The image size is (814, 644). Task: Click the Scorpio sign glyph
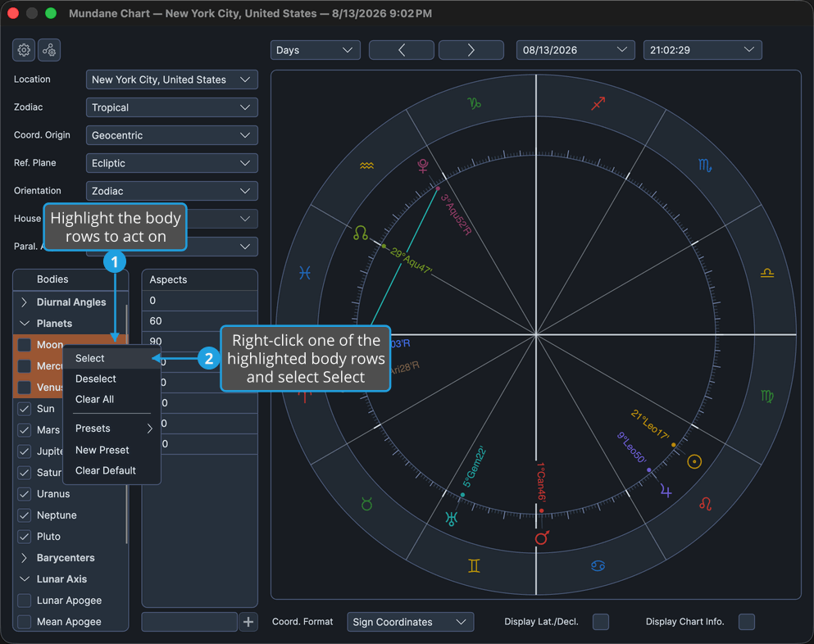pyautogui.click(x=705, y=166)
